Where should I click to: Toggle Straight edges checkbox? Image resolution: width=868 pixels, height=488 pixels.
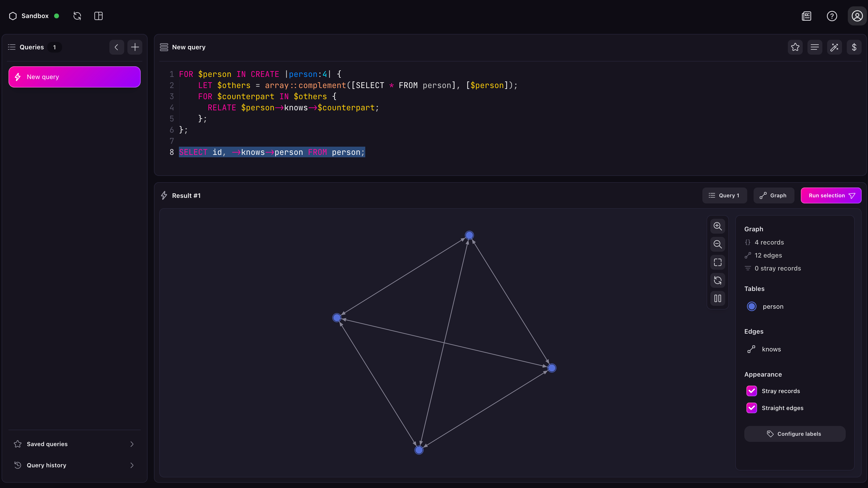[x=752, y=408]
